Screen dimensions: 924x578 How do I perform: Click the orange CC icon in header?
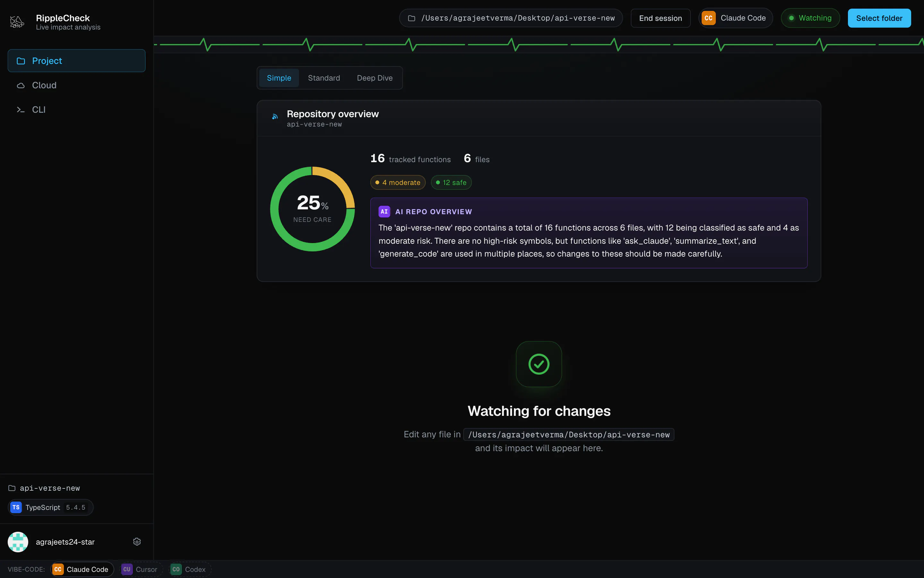[x=708, y=18]
